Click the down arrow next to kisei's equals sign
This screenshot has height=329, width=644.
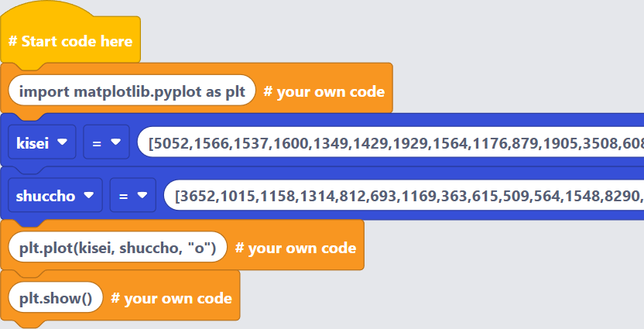(116, 142)
